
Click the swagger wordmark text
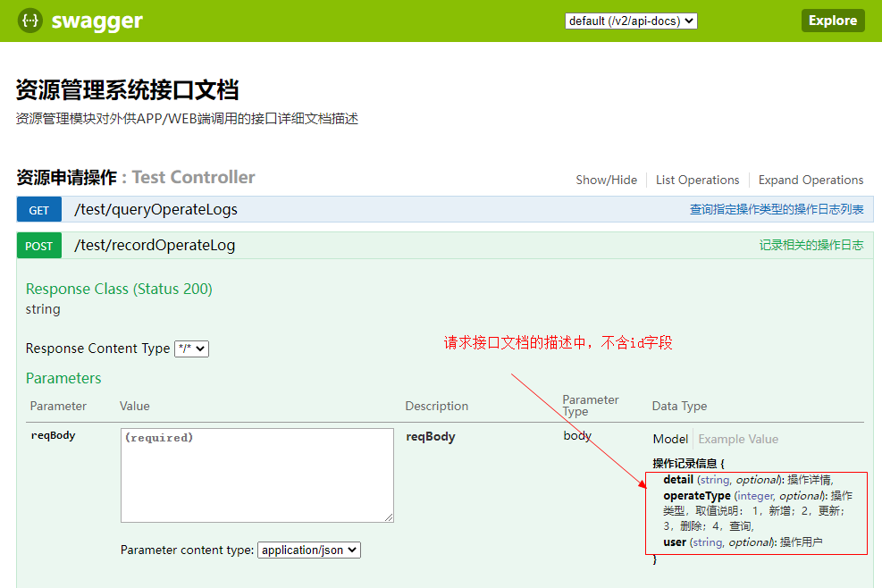97,21
